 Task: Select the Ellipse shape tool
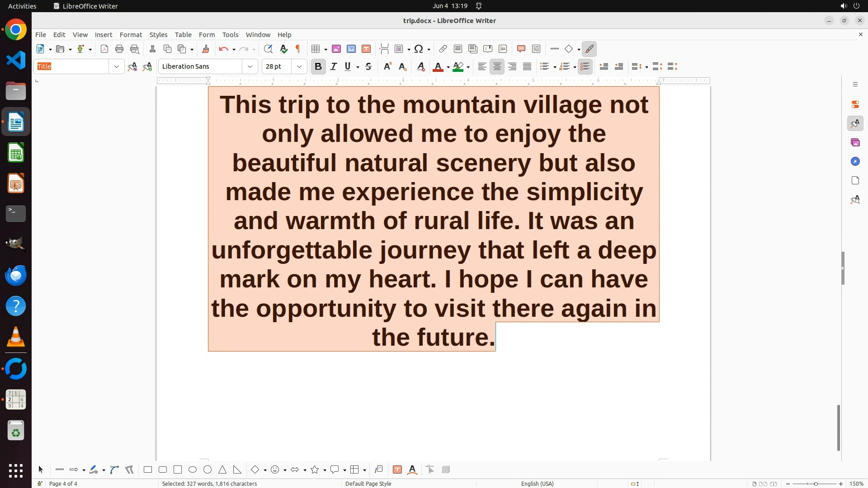193,470
